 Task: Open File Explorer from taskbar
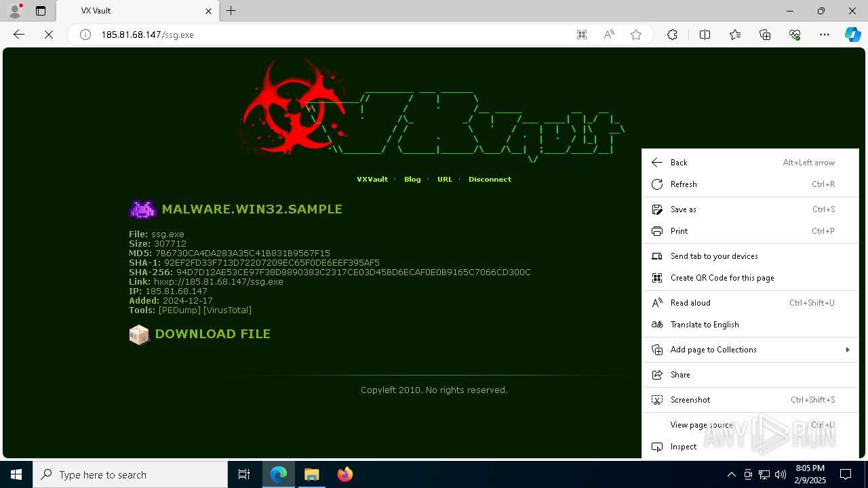[312, 474]
